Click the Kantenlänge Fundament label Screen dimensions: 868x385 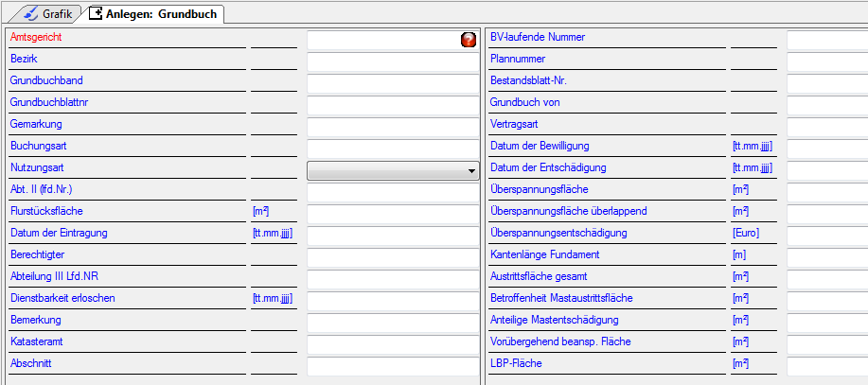(544, 254)
